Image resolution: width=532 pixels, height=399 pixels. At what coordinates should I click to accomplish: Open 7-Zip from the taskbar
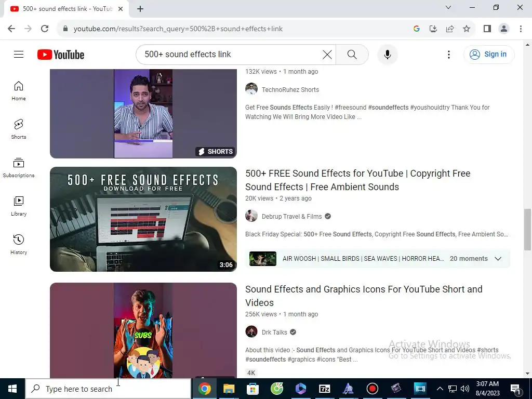coord(324,389)
